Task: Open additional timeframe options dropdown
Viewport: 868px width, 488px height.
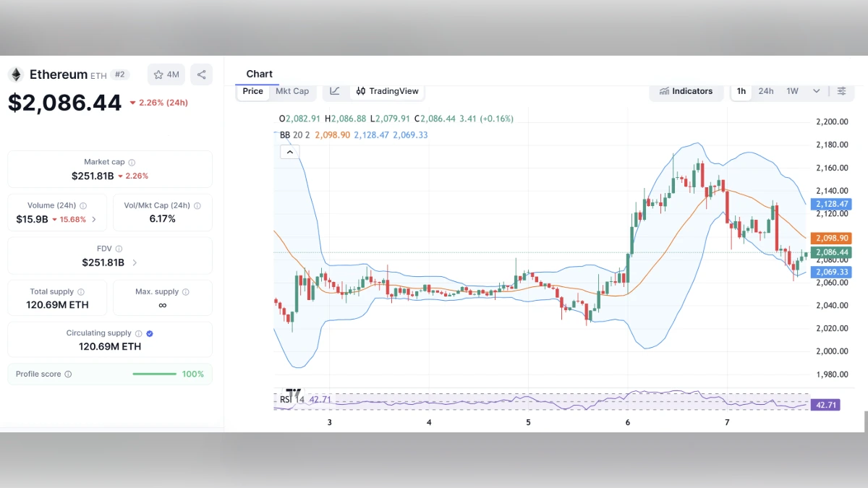Action: (x=816, y=91)
